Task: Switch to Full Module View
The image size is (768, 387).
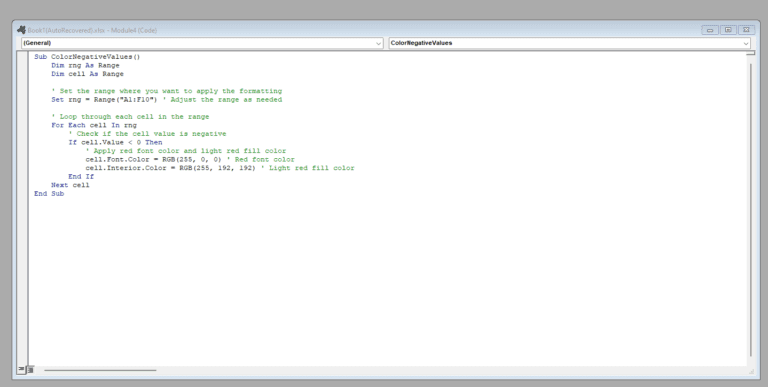Action: [30, 369]
